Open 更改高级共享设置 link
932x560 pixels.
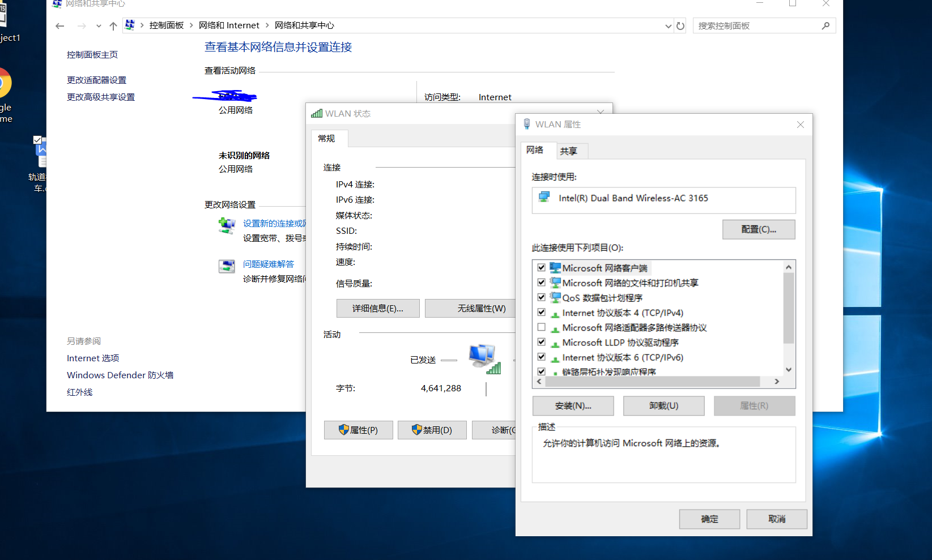pyautogui.click(x=101, y=97)
